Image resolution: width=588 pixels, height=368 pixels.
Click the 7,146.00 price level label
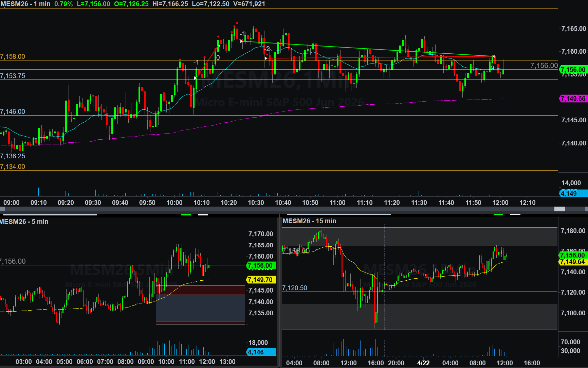[x=13, y=111]
